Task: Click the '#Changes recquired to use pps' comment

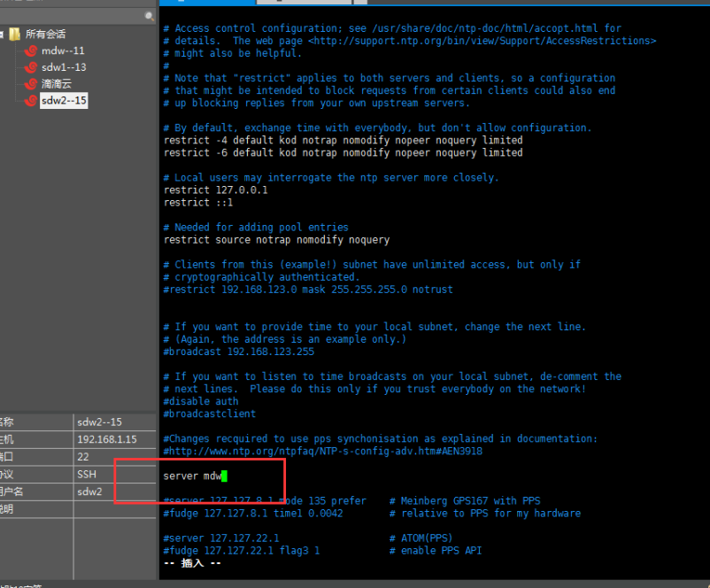Action: click(x=381, y=438)
